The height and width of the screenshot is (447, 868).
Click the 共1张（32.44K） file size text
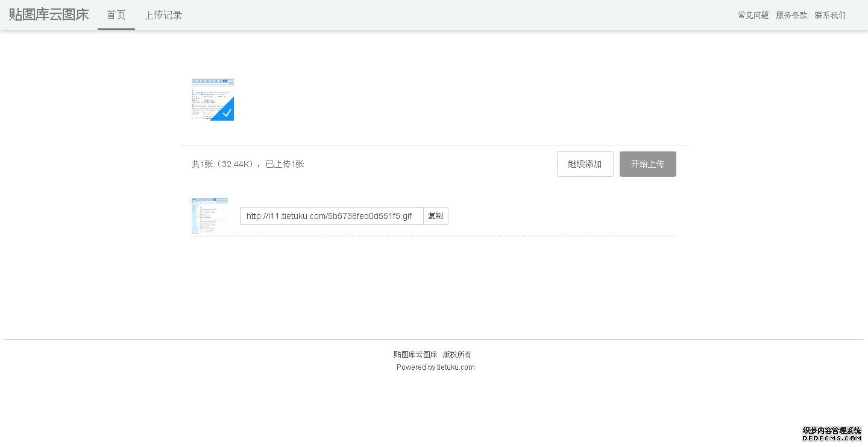(222, 164)
